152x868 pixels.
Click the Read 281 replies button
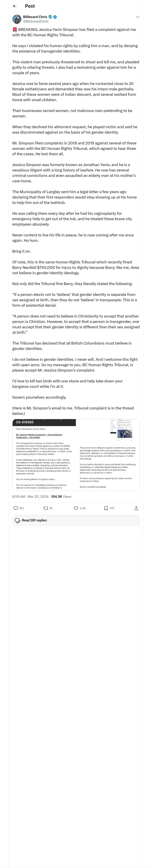pos(76,520)
